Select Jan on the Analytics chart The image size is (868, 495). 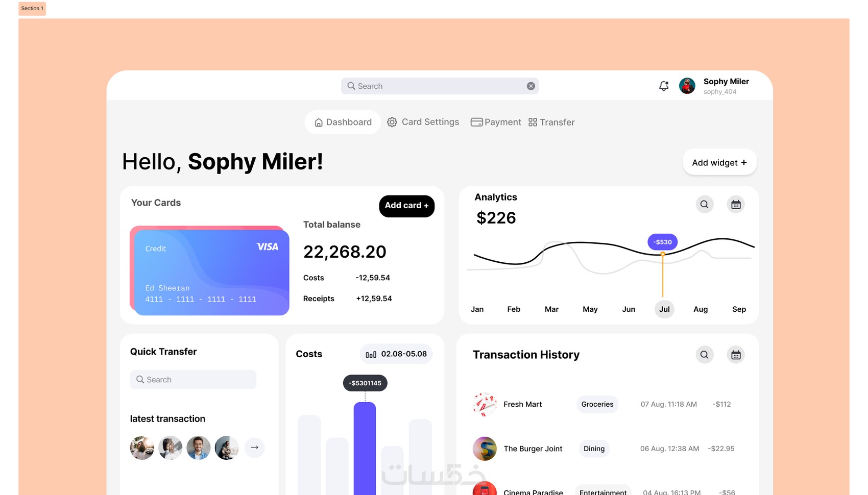coord(477,309)
